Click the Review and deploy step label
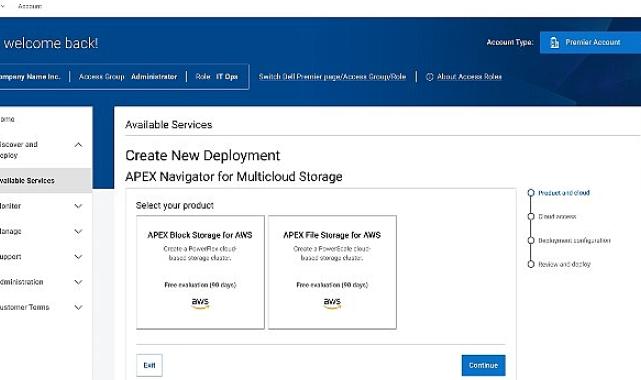The image size is (641, 380). tap(565, 264)
